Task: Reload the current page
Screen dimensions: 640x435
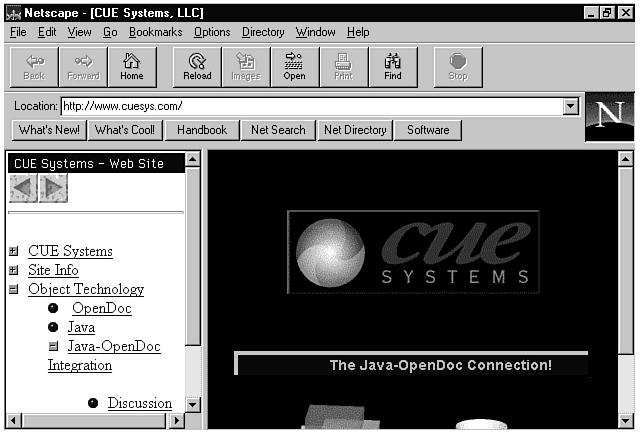Action: point(197,66)
